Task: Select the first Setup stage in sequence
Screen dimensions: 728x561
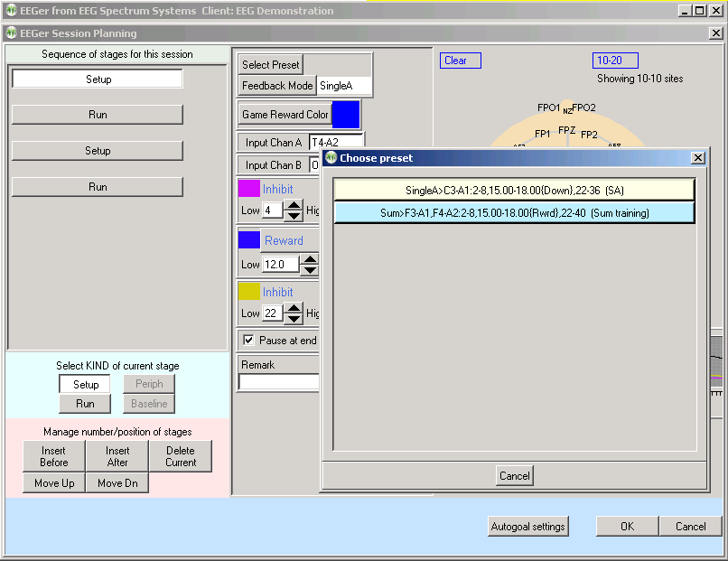Action: pos(98,79)
